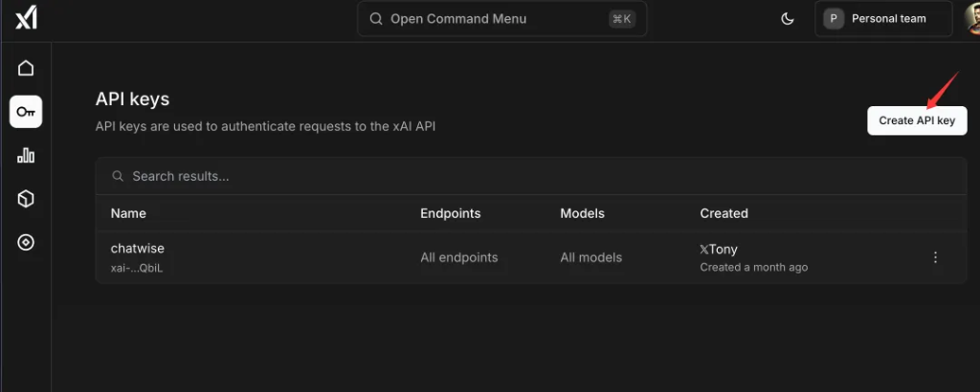Go to the Home sidebar icon
Viewport: 980px width, 392px height.
26,68
